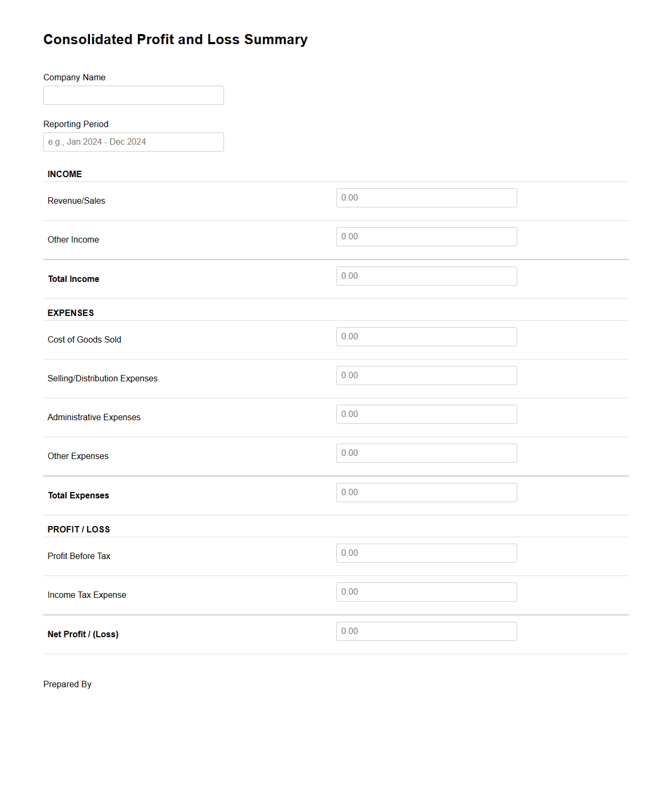Click the Revenue/Sales amount field
The width and height of the screenshot is (672, 792).
[426, 197]
